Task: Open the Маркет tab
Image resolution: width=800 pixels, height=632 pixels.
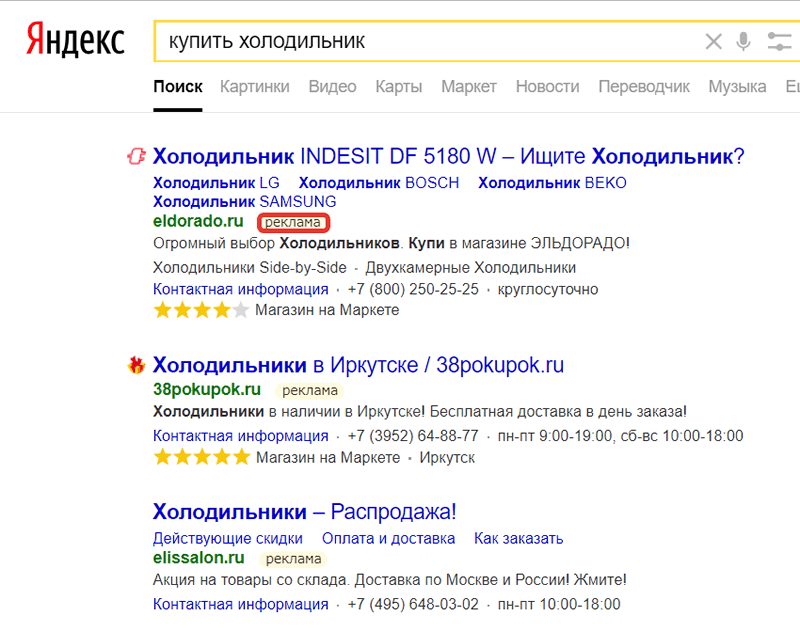Action: [x=468, y=87]
